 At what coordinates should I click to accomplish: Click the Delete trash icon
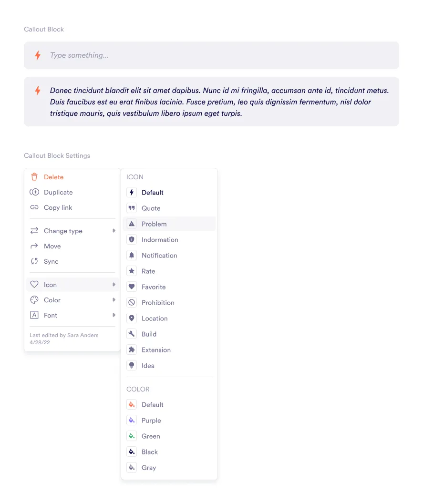(x=34, y=177)
